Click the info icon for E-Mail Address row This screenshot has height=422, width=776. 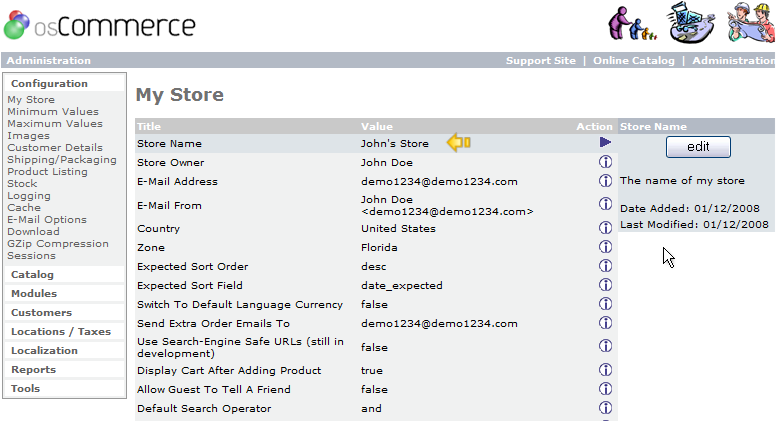(x=605, y=181)
